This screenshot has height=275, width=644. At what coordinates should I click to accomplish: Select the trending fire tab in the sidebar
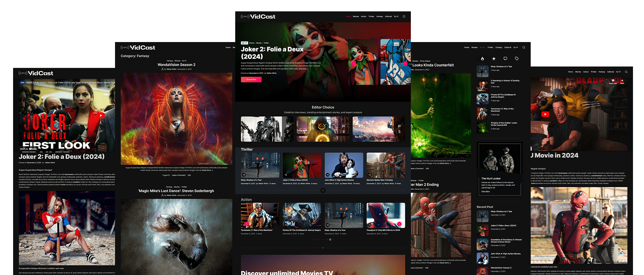point(482,59)
